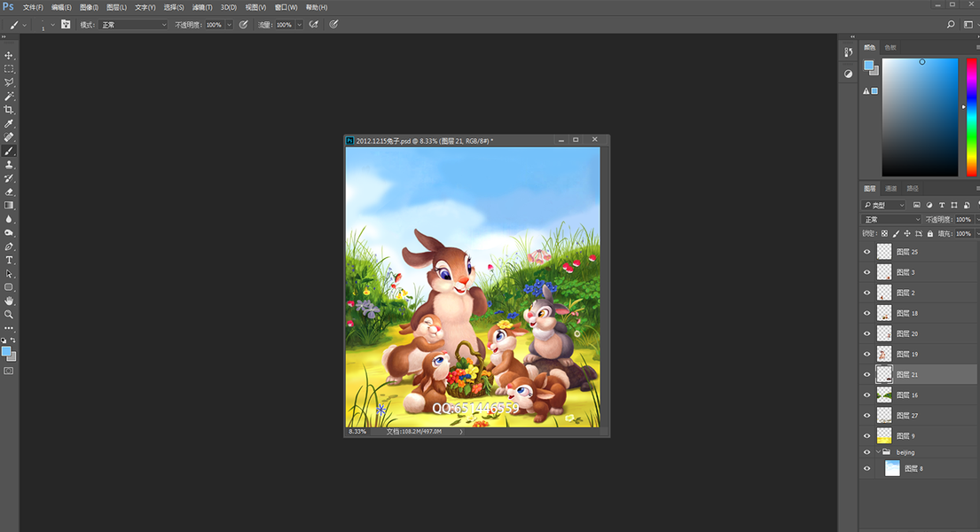Select the Eyedropper tool
The width and height of the screenshot is (980, 532).
coord(9,124)
